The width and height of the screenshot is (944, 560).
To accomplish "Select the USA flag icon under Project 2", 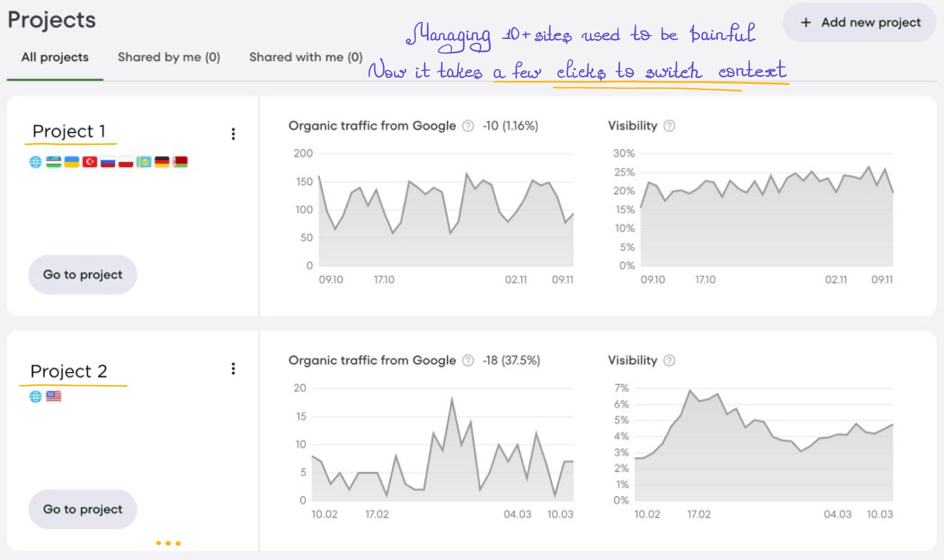I will coord(55,396).
